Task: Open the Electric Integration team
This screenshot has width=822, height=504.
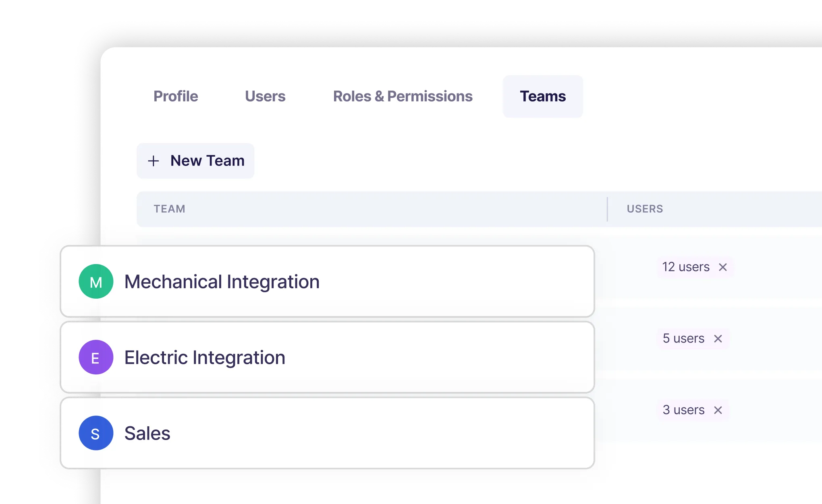Action: (205, 357)
